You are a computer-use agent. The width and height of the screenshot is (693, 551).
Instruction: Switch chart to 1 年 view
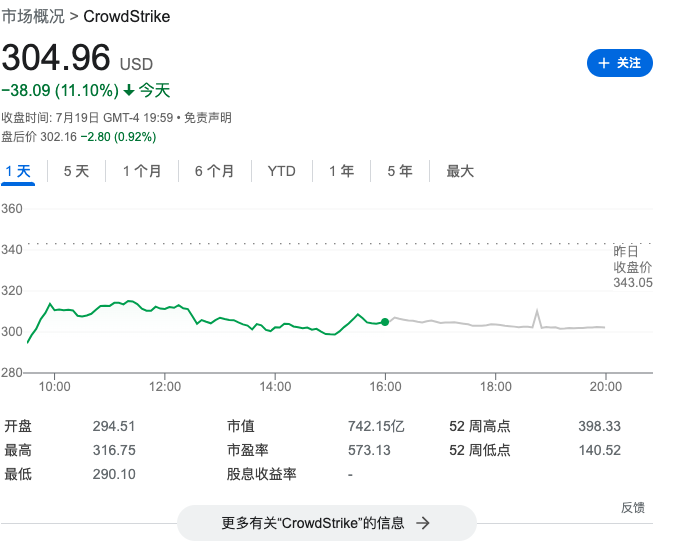341,171
